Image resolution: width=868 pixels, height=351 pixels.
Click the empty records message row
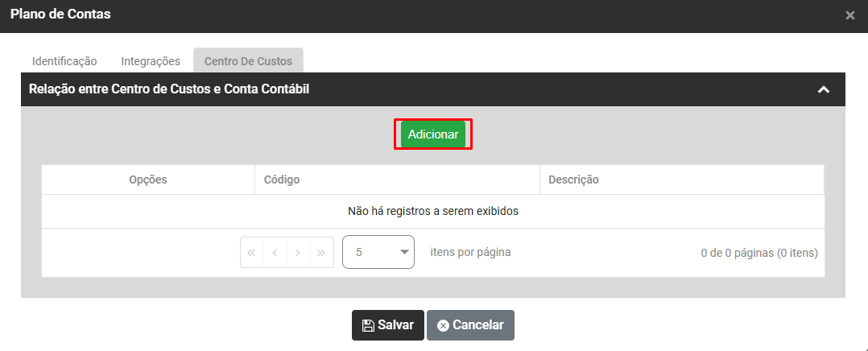[x=432, y=212]
